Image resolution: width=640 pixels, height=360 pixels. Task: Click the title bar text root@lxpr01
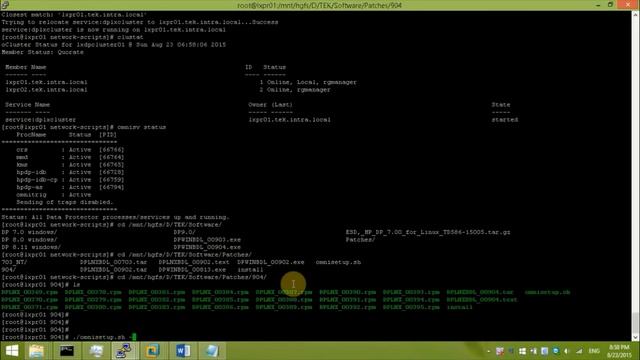pos(319,5)
